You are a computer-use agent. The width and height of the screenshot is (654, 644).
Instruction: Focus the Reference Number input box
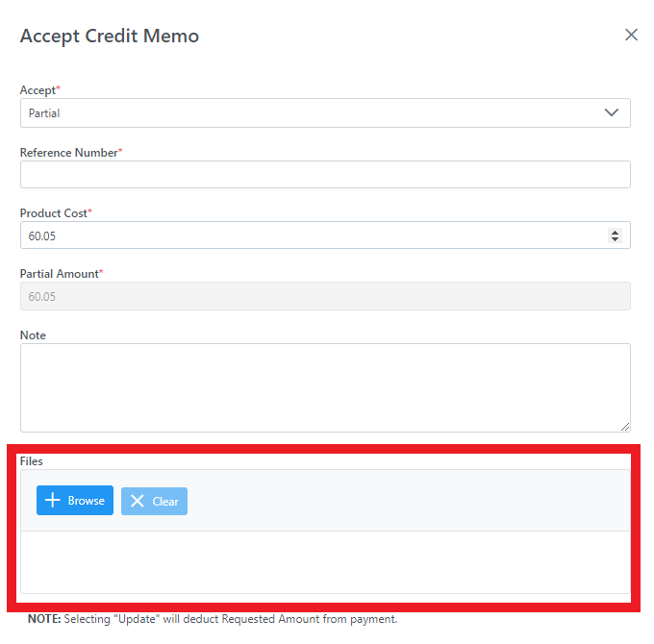point(325,174)
